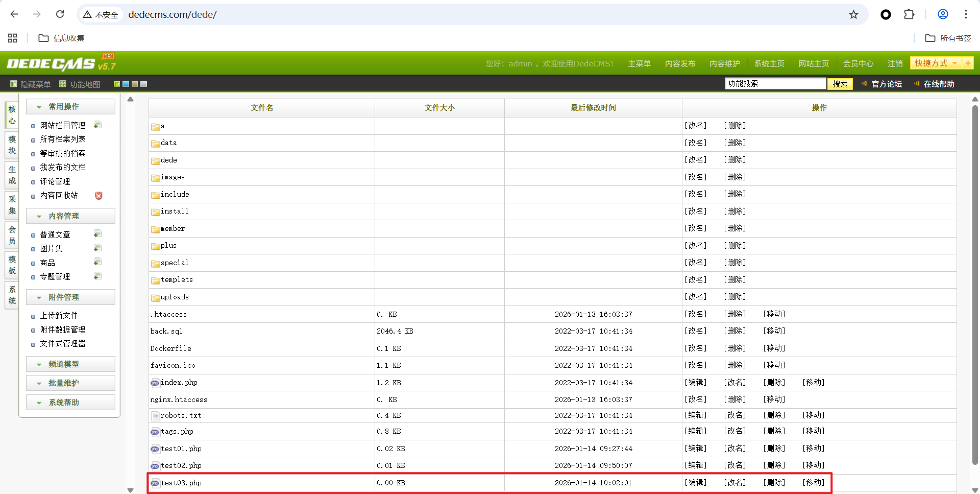Viewport: 980px width, 494px height.
Task: Open the 所有书签 folder
Action: [x=948, y=38]
